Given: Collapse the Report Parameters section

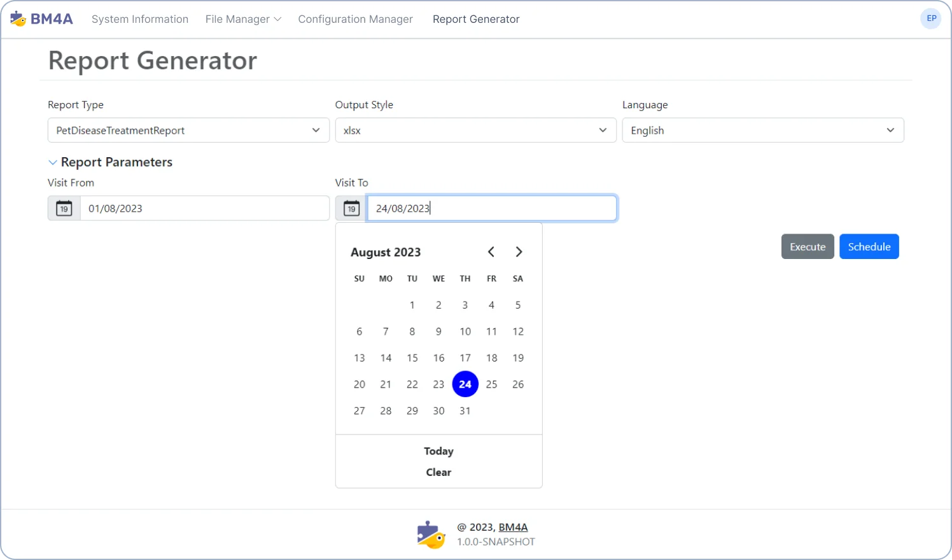Looking at the screenshot, I should 110,162.
